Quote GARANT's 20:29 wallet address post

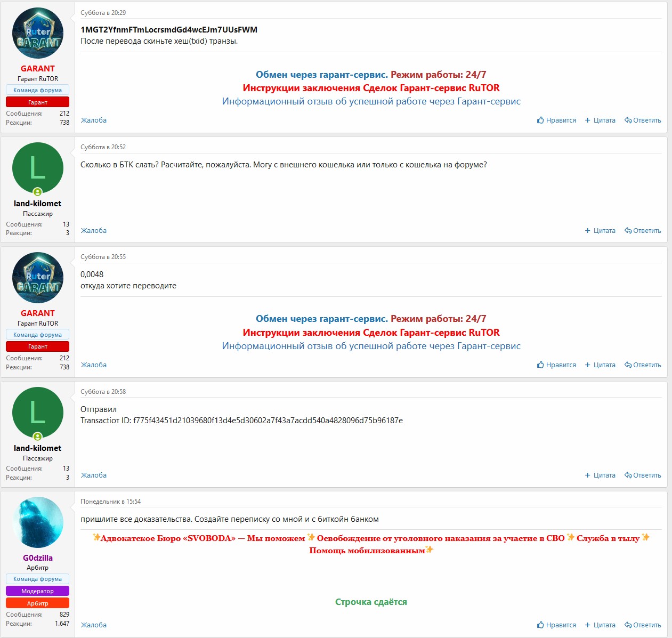600,120
